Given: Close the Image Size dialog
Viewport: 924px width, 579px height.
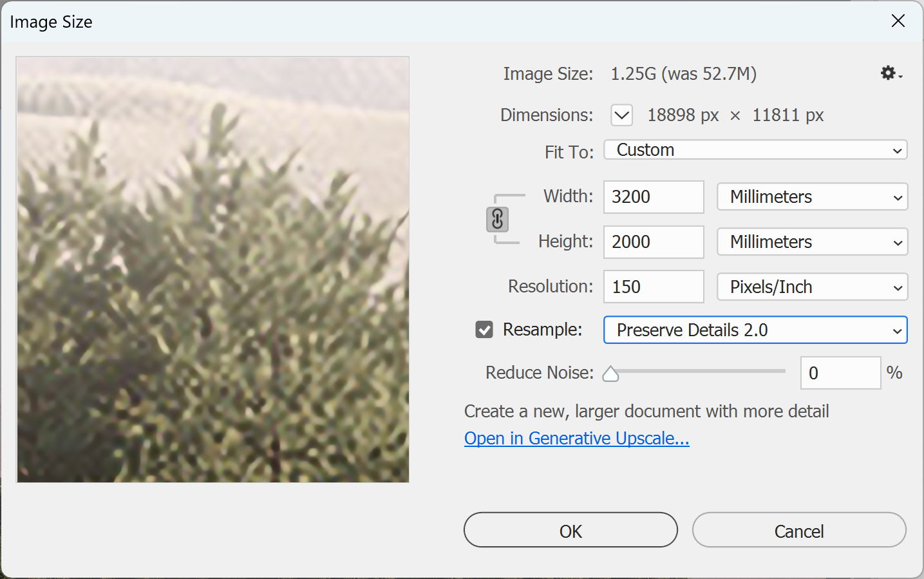Looking at the screenshot, I should point(898,21).
